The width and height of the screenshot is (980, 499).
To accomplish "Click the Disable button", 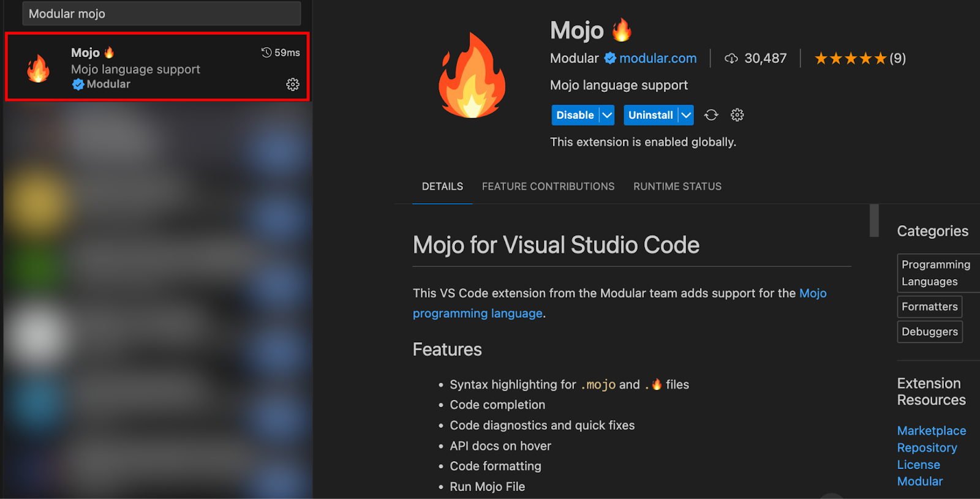I will coord(575,115).
